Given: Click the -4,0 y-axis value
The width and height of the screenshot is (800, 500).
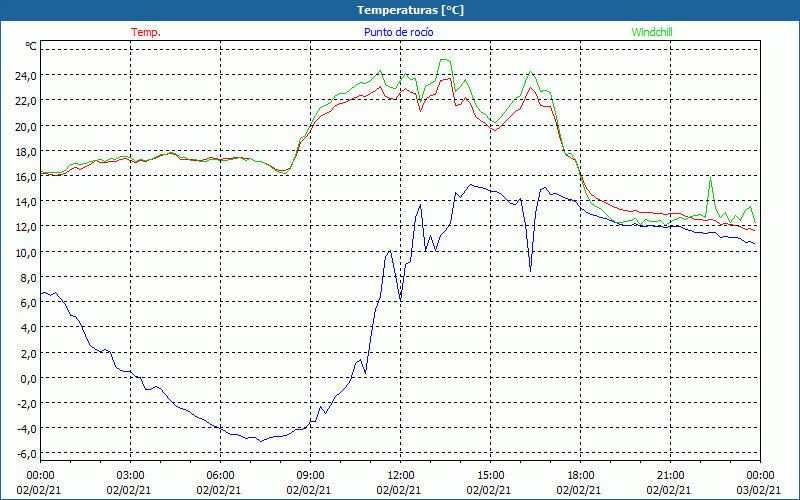Looking at the screenshot, I should (x=27, y=429).
